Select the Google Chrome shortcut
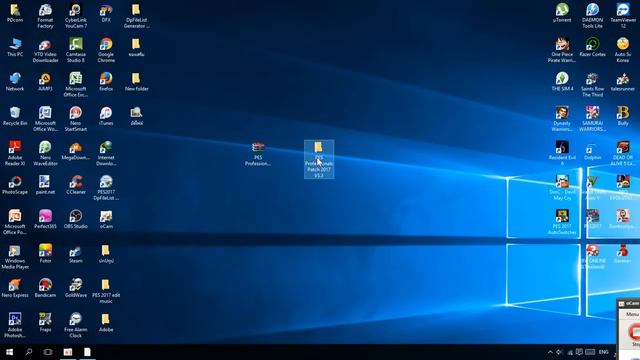The image size is (640, 360). [x=106, y=51]
